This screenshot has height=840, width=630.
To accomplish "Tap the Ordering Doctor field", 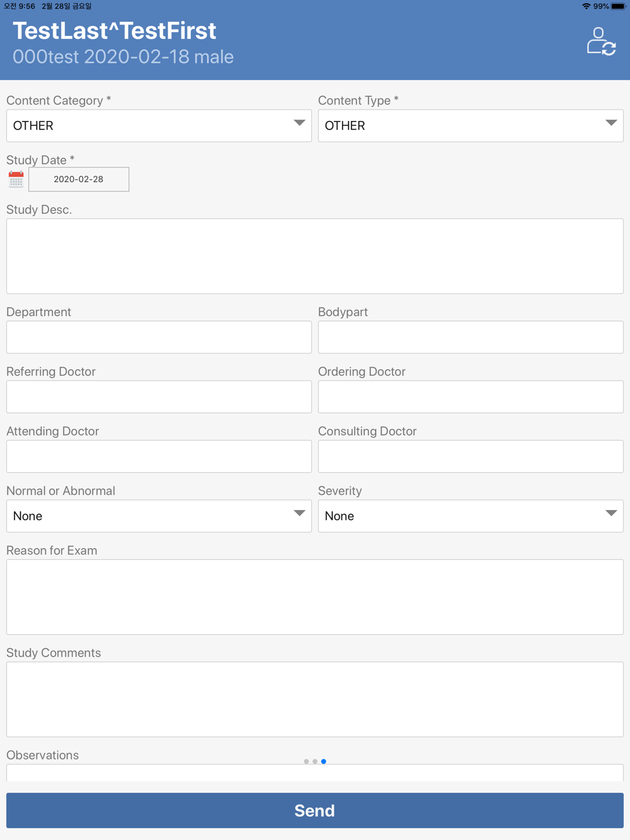I will (x=471, y=397).
